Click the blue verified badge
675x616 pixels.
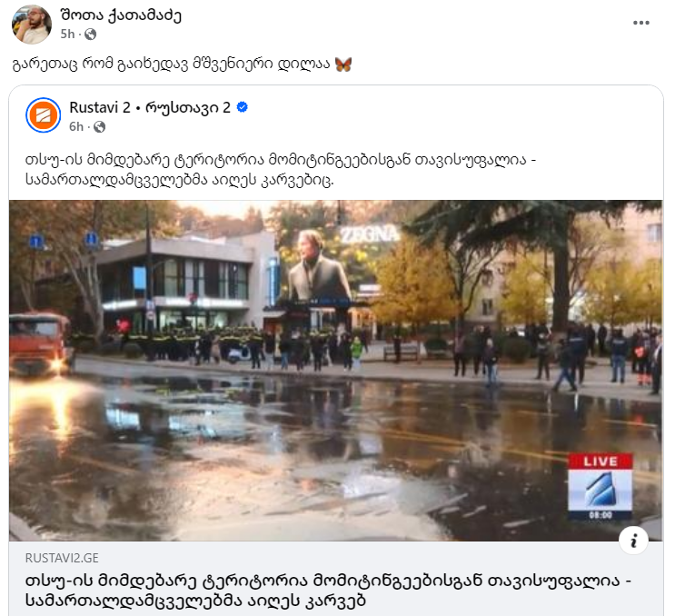[243, 107]
